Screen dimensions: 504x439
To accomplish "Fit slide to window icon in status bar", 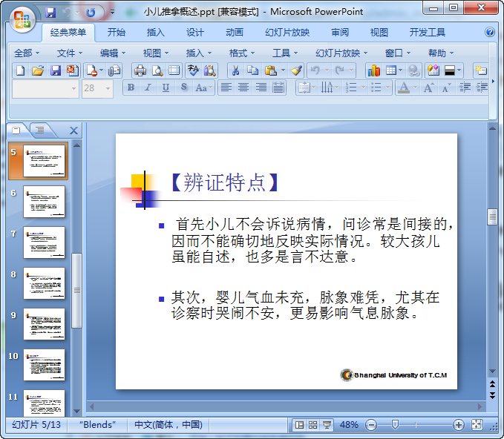I will pos(477,425).
